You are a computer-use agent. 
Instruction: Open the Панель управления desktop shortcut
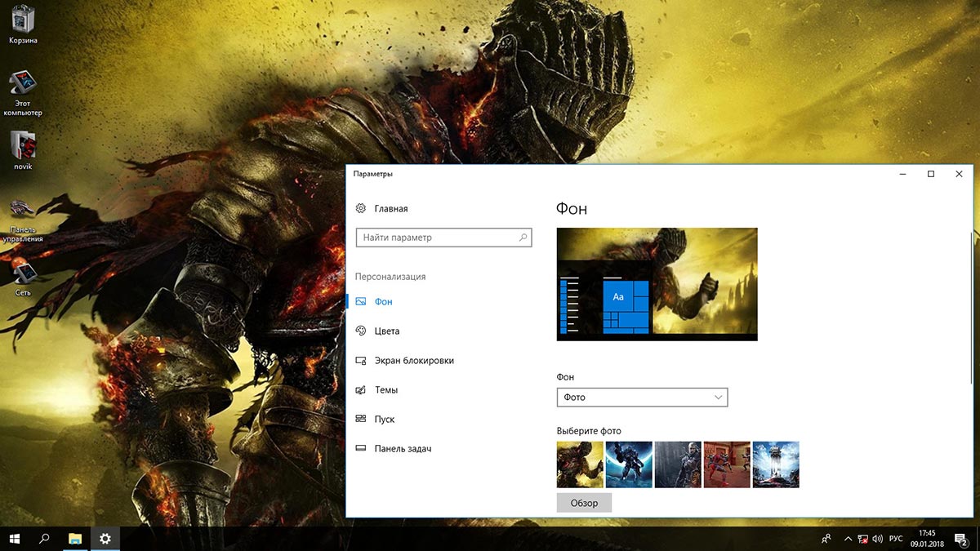pyautogui.click(x=22, y=210)
